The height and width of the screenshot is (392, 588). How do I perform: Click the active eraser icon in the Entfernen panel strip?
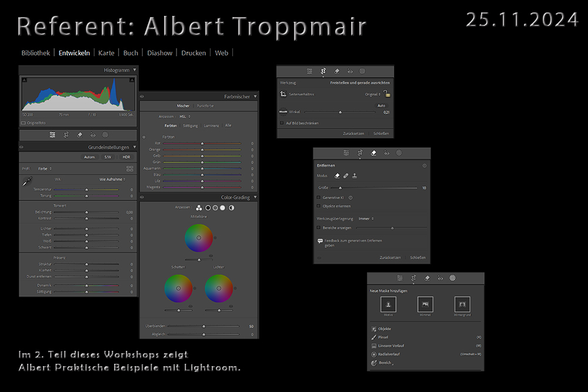coord(373,153)
